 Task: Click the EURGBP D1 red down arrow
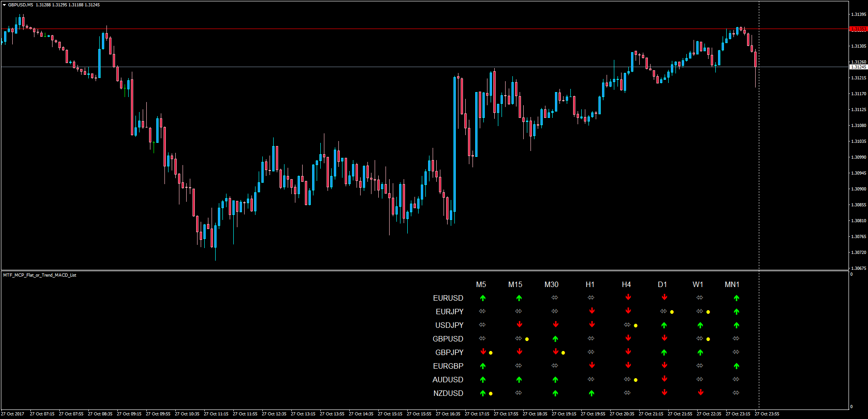pos(664,365)
